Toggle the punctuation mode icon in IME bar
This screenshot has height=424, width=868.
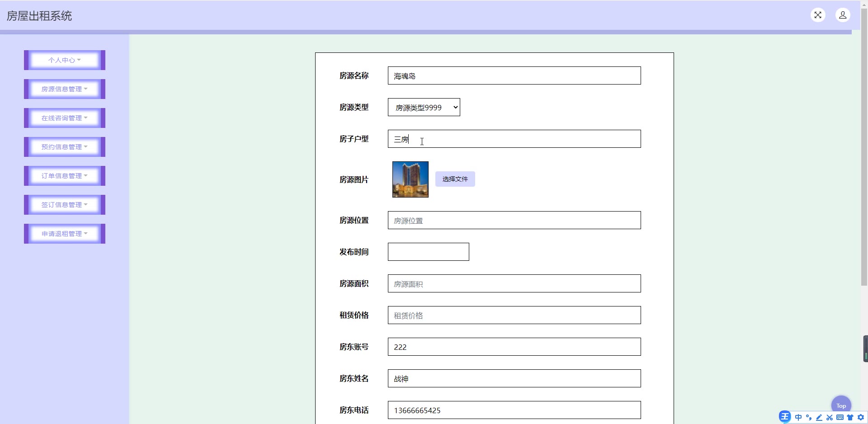pyautogui.click(x=809, y=417)
